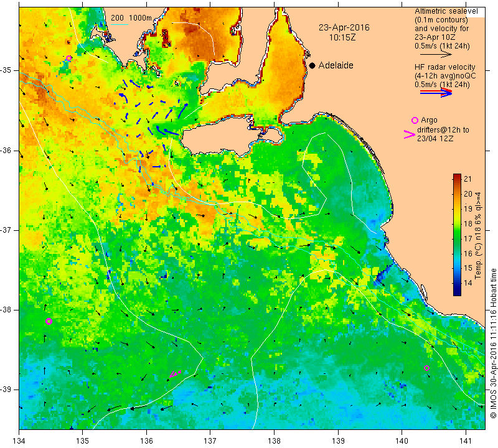Click the '23-Apr 10Z' legend text

point(435,37)
